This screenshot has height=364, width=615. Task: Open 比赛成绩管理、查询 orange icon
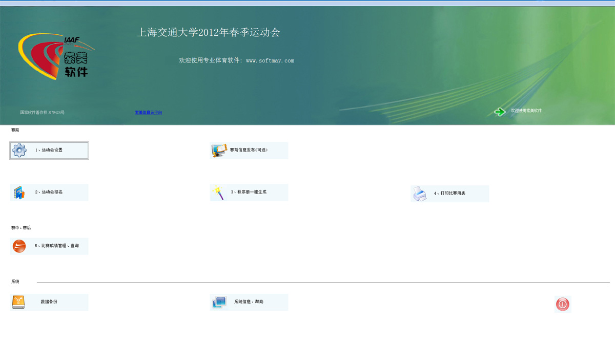(x=19, y=246)
